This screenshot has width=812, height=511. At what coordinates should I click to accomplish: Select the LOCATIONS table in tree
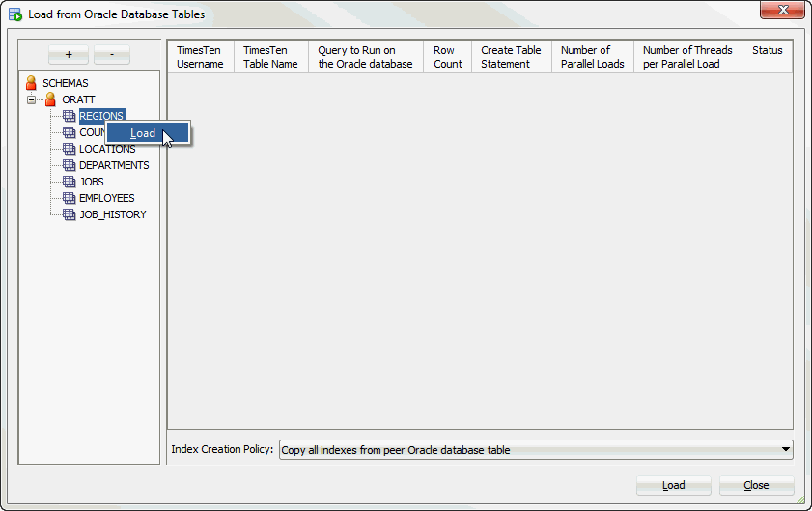[107, 149]
